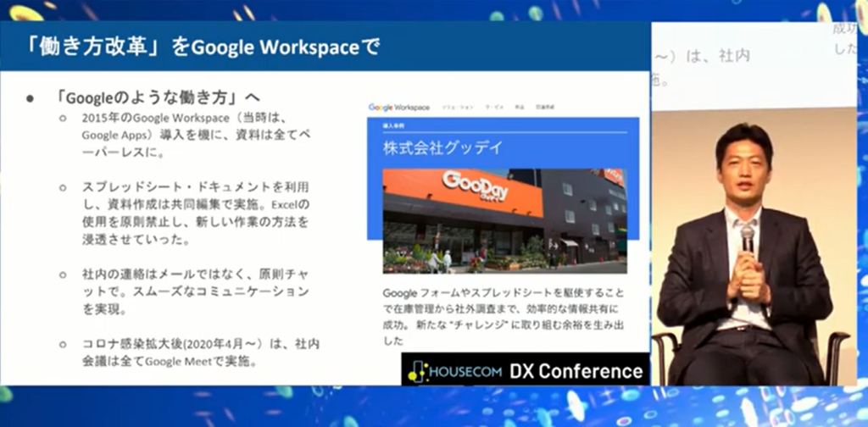
Task: Click the Google Workspace logo in the webpage
Action: pyautogui.click(x=398, y=108)
